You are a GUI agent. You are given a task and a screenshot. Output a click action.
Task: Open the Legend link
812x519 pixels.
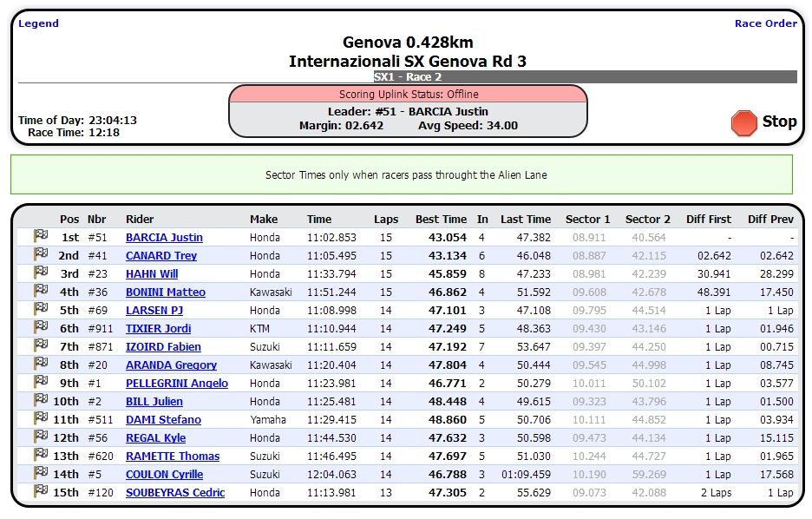[x=38, y=23]
